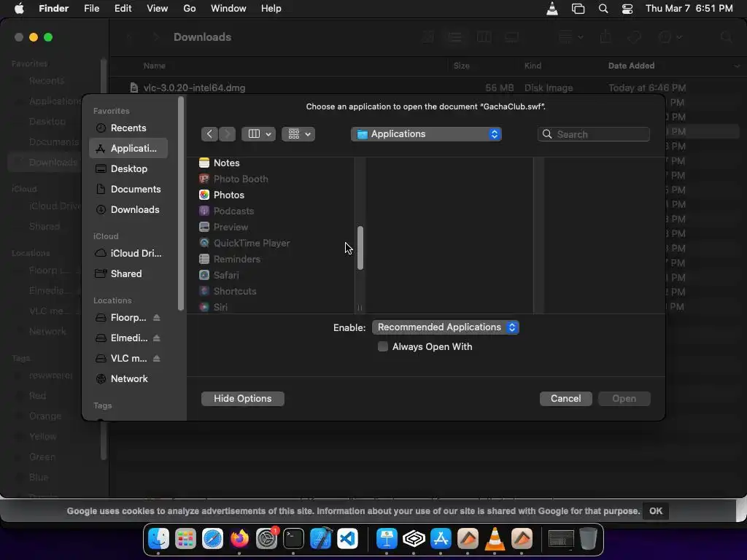Image resolution: width=747 pixels, height=560 pixels.
Task: Open Desktop in the dialog sidebar
Action: click(128, 168)
